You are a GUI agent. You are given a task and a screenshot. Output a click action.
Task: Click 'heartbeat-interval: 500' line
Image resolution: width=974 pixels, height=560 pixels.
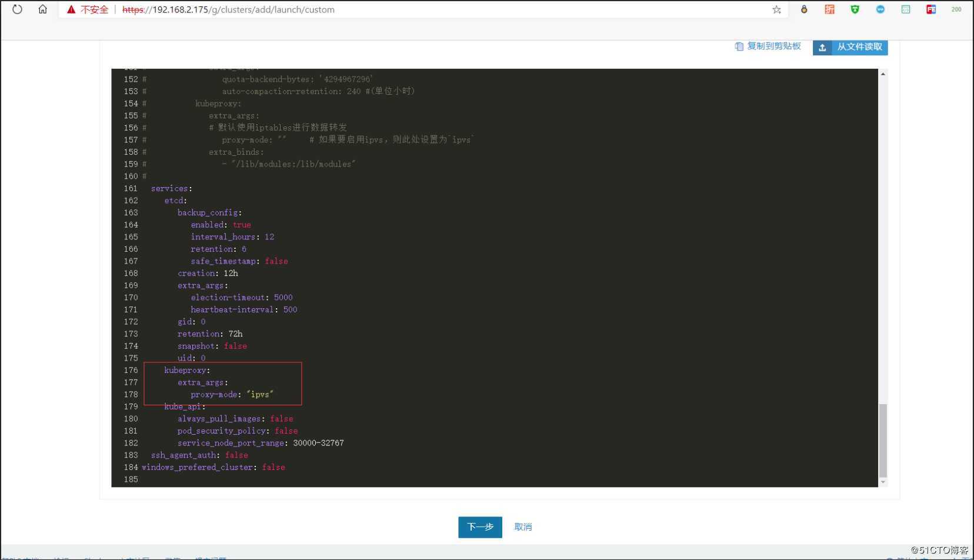pos(244,309)
